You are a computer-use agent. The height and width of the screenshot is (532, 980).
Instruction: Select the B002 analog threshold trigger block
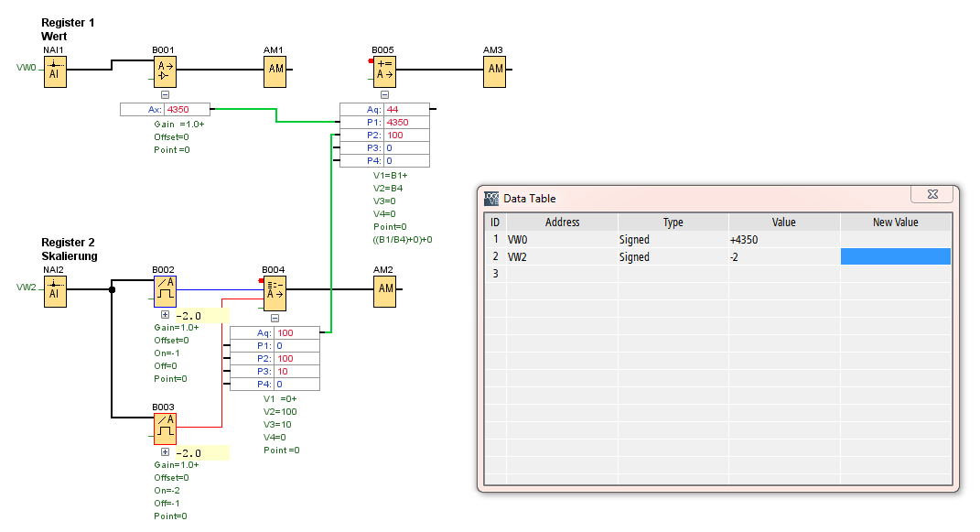pos(165,290)
